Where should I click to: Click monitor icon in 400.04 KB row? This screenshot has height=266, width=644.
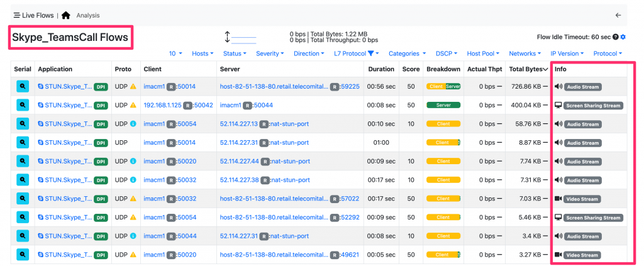558,105
